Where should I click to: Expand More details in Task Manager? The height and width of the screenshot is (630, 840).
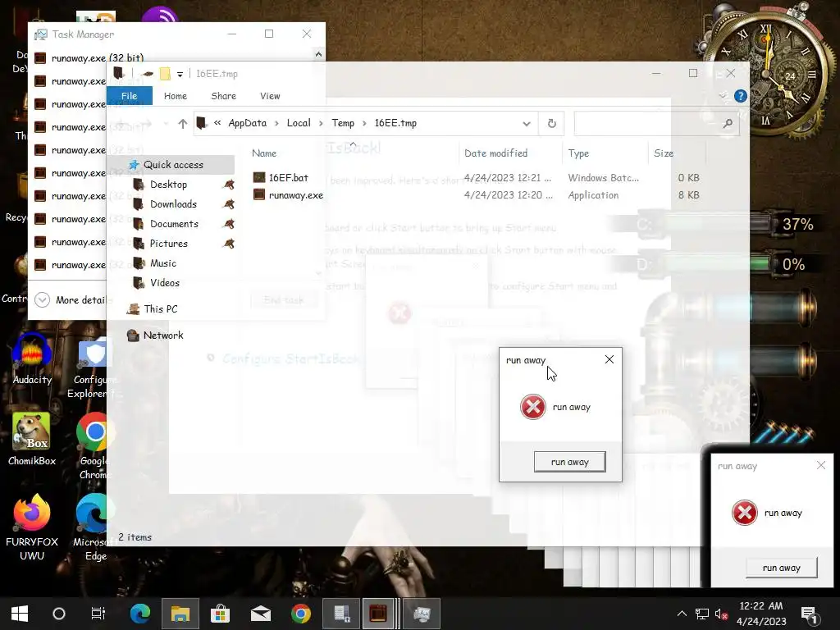point(71,300)
